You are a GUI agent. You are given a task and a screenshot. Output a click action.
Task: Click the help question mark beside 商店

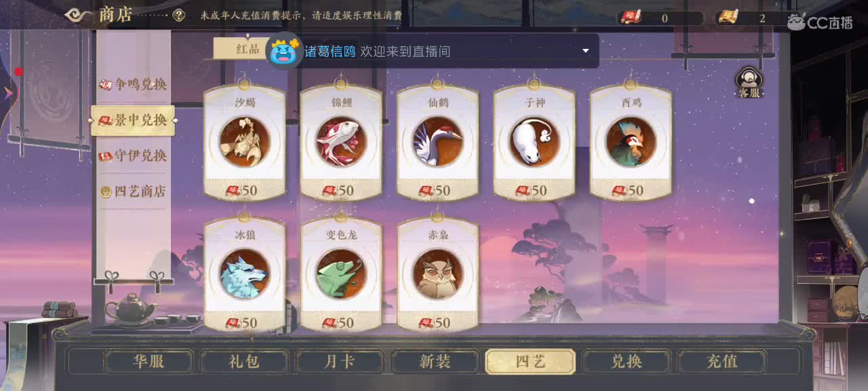tap(178, 15)
